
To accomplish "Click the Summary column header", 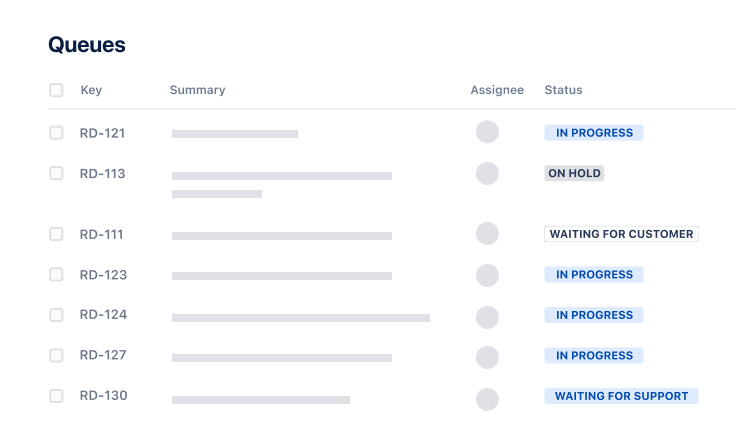I will [x=197, y=90].
